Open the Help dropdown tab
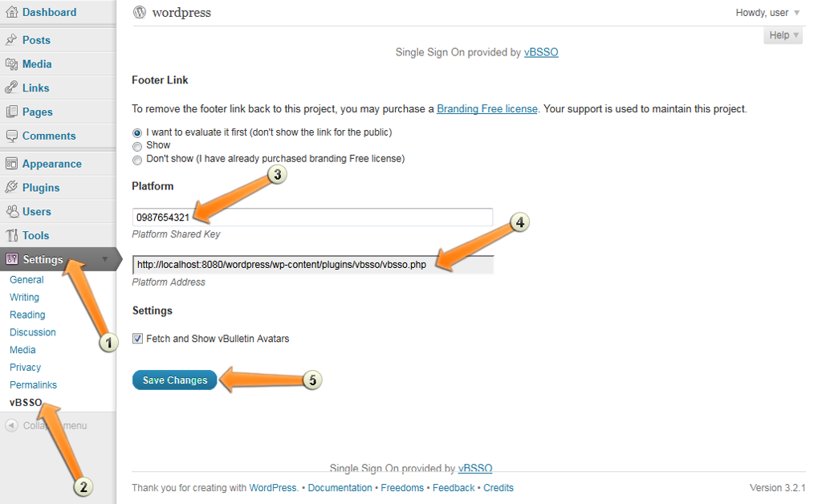 [783, 35]
